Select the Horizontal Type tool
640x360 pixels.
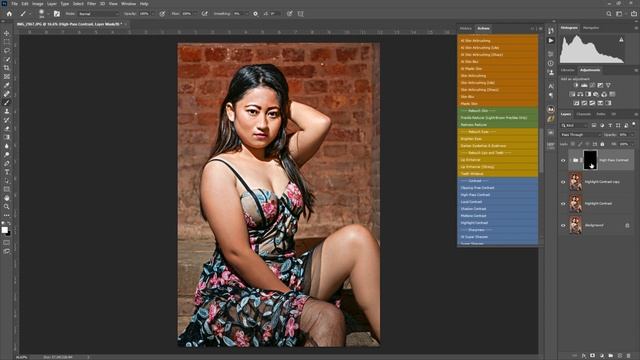click(7, 172)
